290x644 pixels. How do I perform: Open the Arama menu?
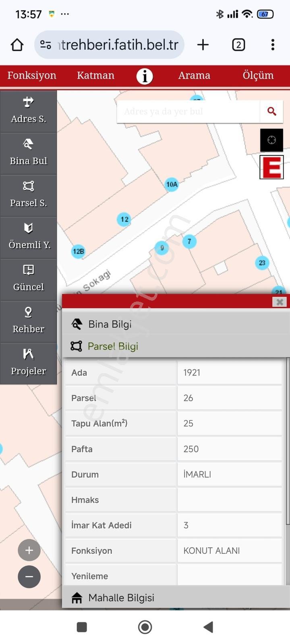coord(194,75)
